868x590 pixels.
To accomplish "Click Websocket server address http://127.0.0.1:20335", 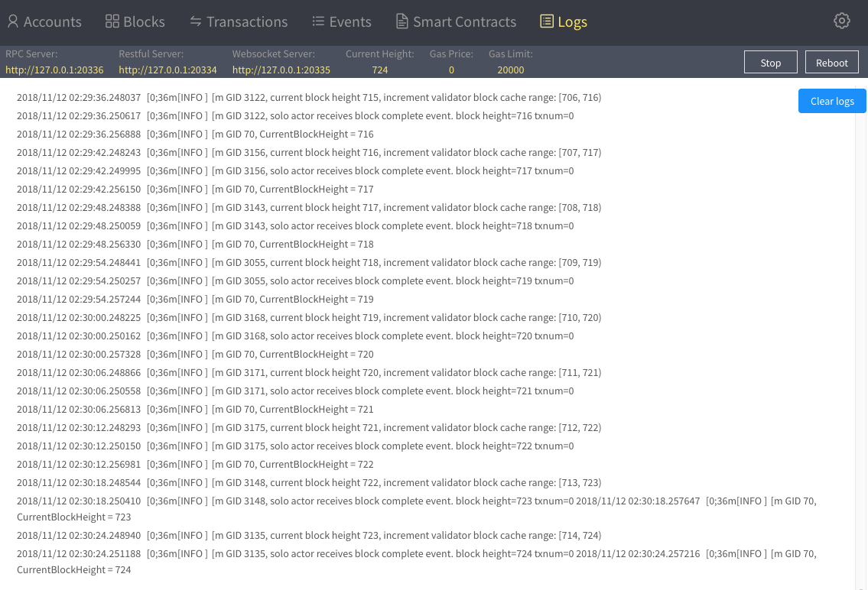I will [x=281, y=70].
